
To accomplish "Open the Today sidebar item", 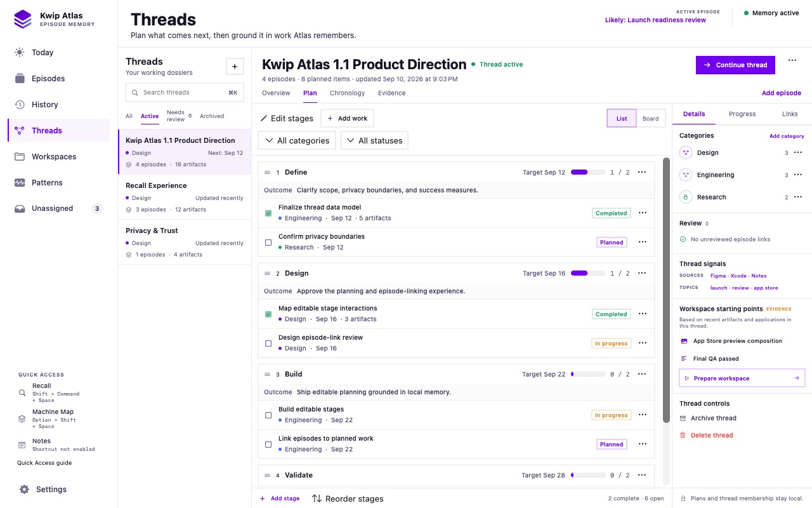I will click(x=58, y=53).
